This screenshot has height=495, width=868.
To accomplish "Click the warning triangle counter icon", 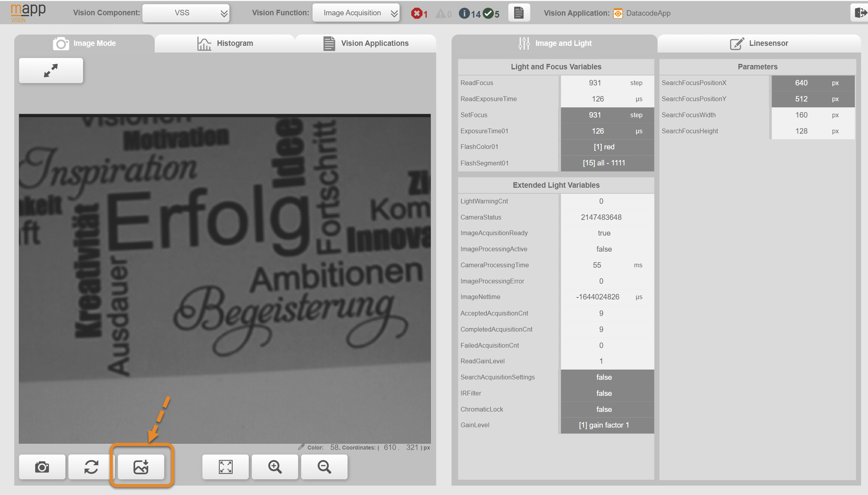I will (441, 14).
